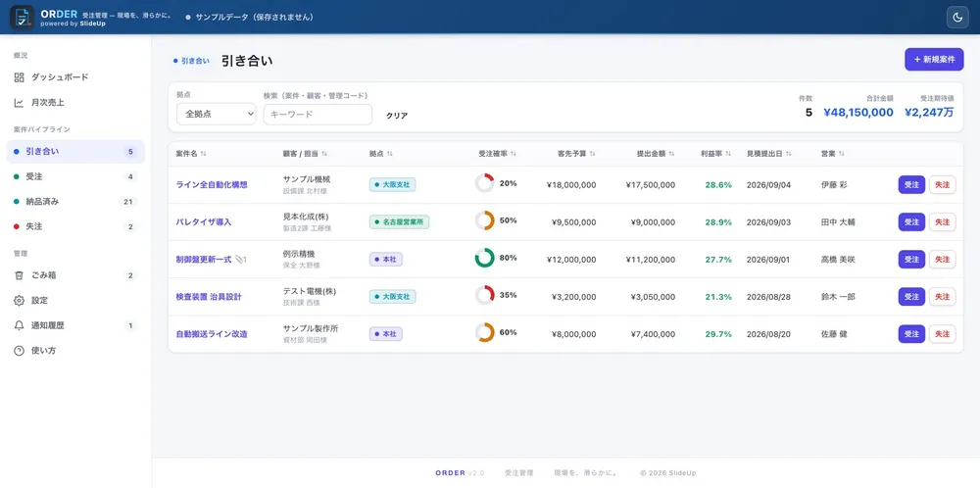Mark 制御盤更新一式 as 失注
This screenshot has height=488, width=980.
(x=942, y=260)
